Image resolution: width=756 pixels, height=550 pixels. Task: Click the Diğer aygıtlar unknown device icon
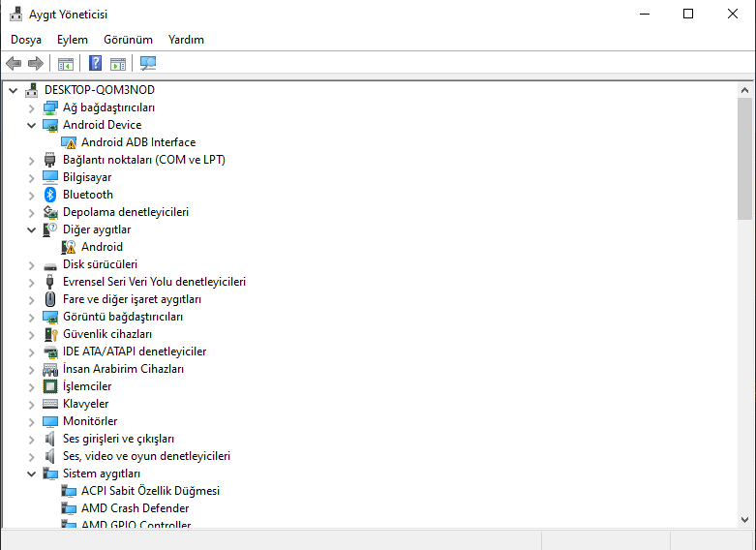point(50,229)
